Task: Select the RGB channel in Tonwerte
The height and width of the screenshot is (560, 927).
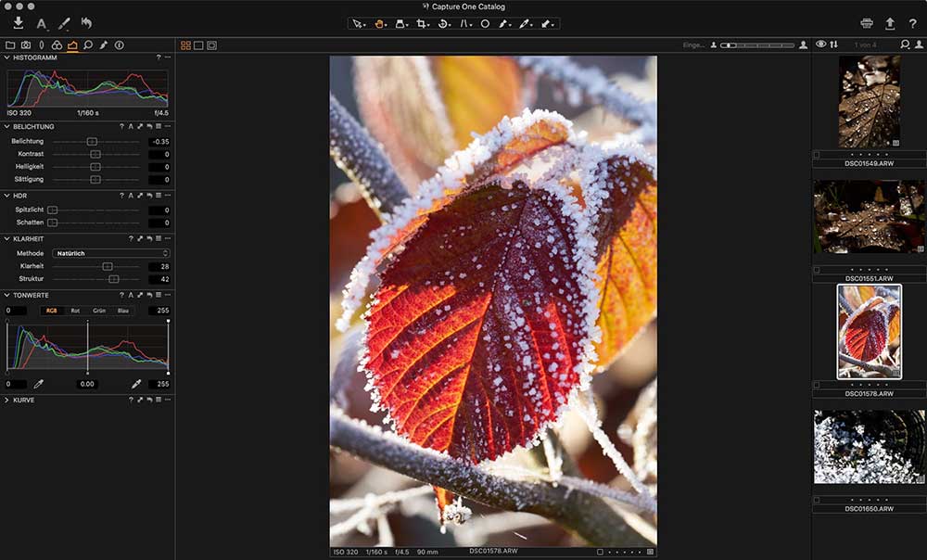Action: tap(51, 311)
